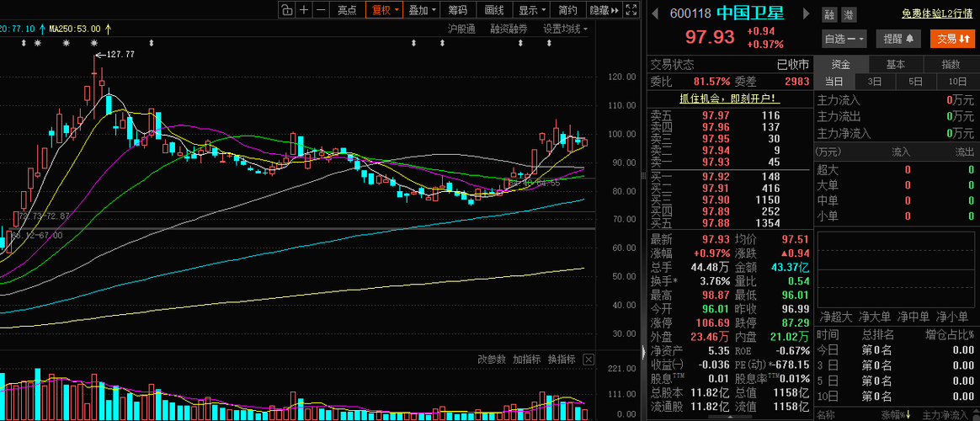This screenshot has width=980, height=421.
Task: Switch to the 基本 fundamentals tab
Action: point(896,64)
